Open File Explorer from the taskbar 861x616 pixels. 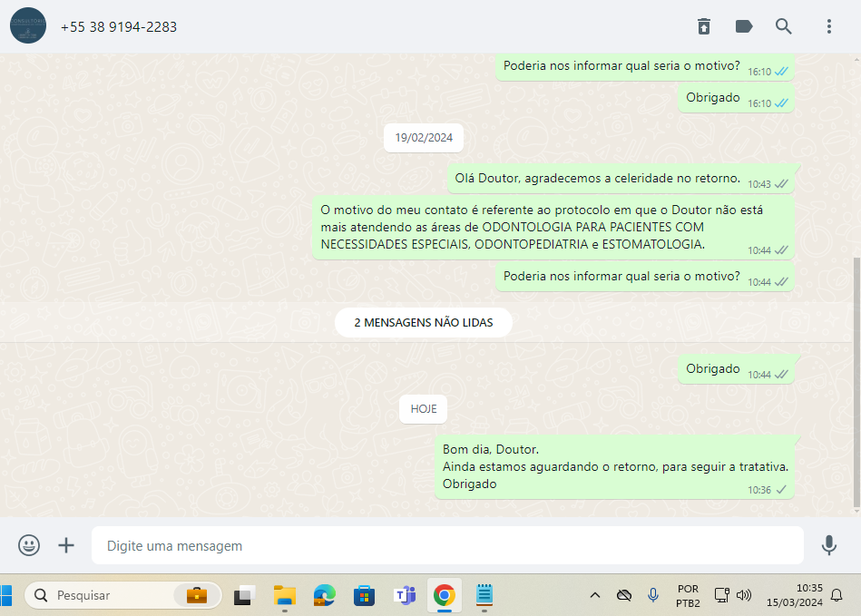coord(285,595)
